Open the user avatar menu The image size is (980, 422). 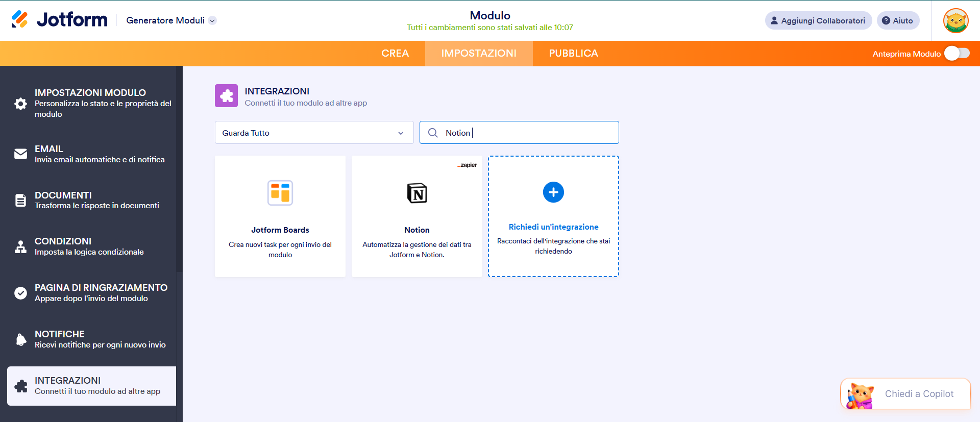pos(956,20)
